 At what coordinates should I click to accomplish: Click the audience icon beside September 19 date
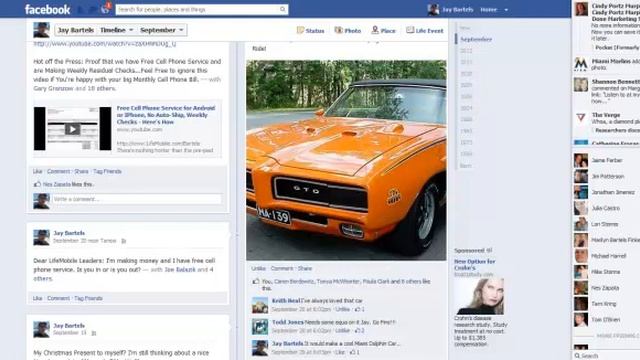coord(93,333)
